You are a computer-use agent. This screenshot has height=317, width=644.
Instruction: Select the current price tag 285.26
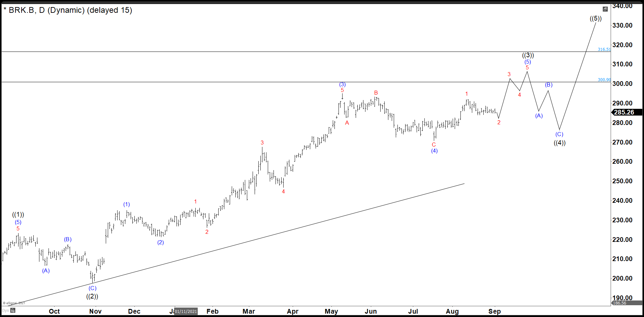[x=625, y=113]
